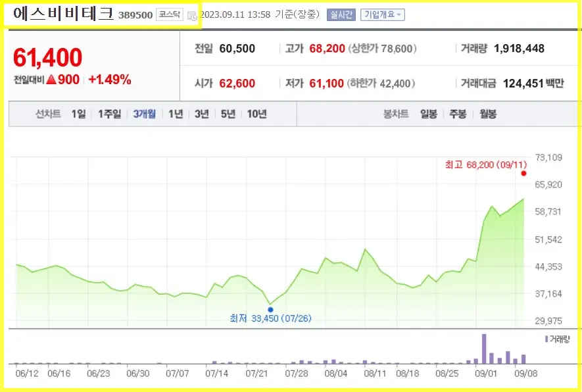Viewport: 582px width, 392px height.
Task: Select the 주봉 weekly candle tab
Action: (459, 113)
